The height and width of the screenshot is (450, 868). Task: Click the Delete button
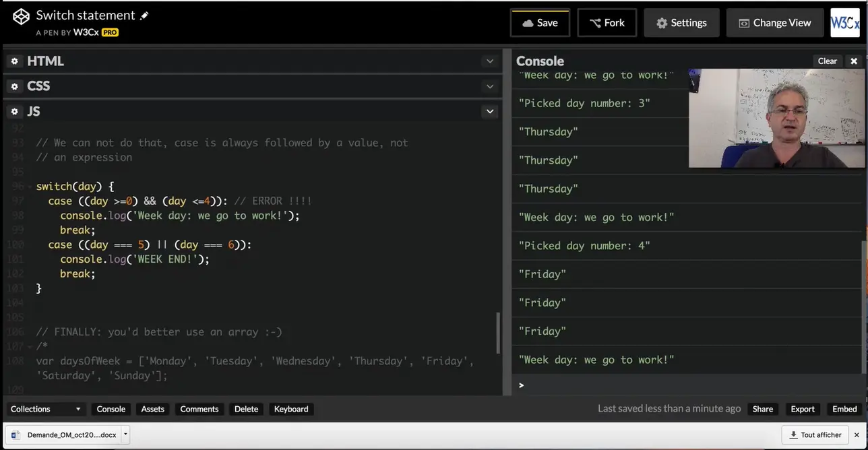tap(246, 409)
